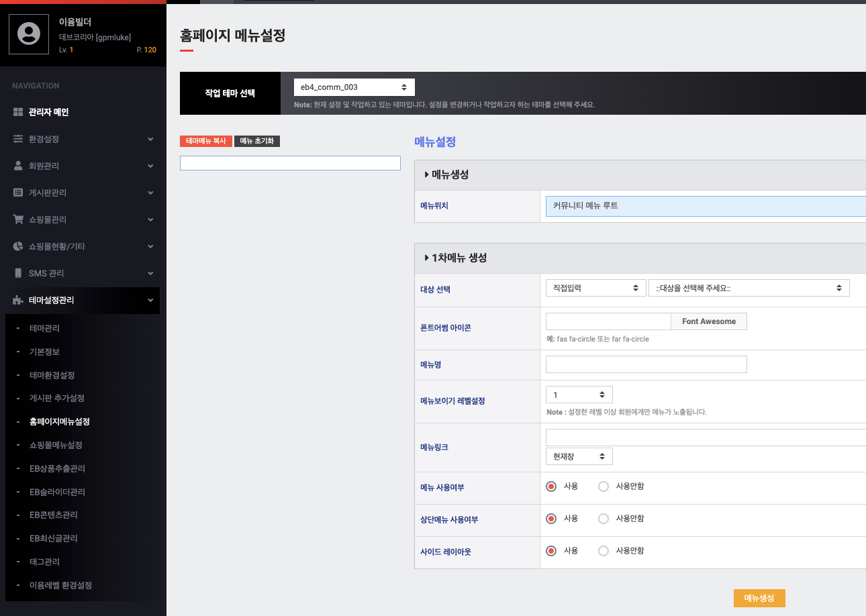Open the 대상을 선택해 주세요 dropdown
Image resolution: width=866 pixels, height=616 pixels.
point(749,288)
